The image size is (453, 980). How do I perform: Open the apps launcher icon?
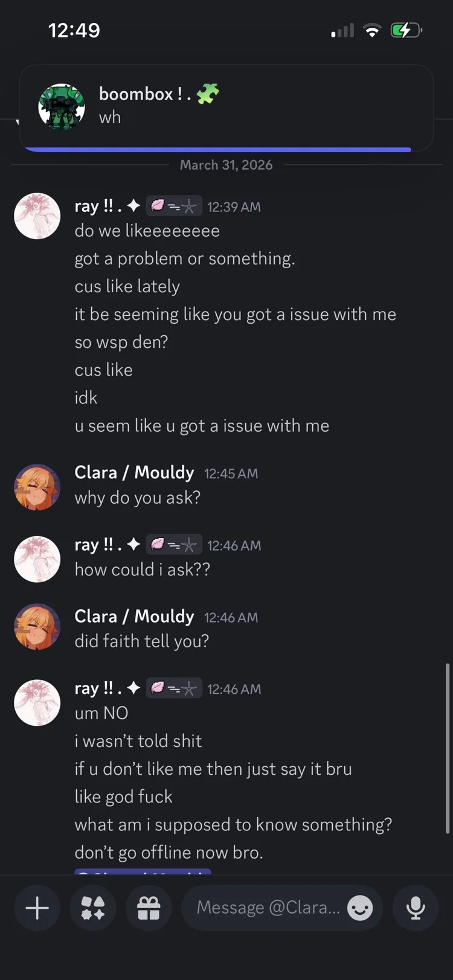click(x=93, y=908)
